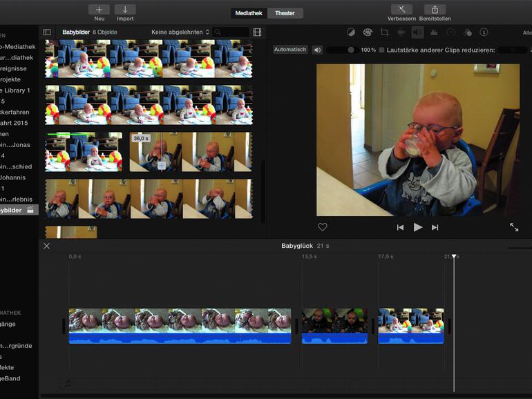Toggle Lautstärke anderer Clips reduzieren checkbox
The image size is (532, 399).
(382, 50)
